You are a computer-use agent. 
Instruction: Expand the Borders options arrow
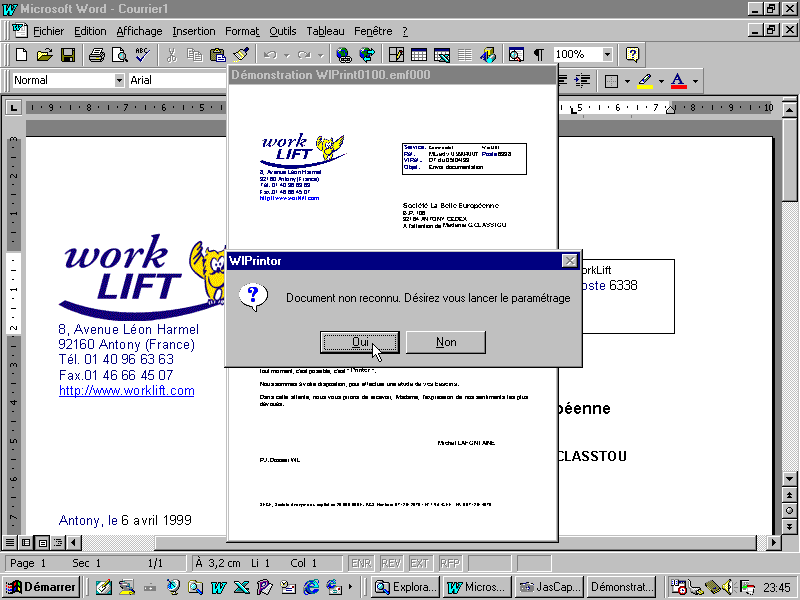pos(627,81)
